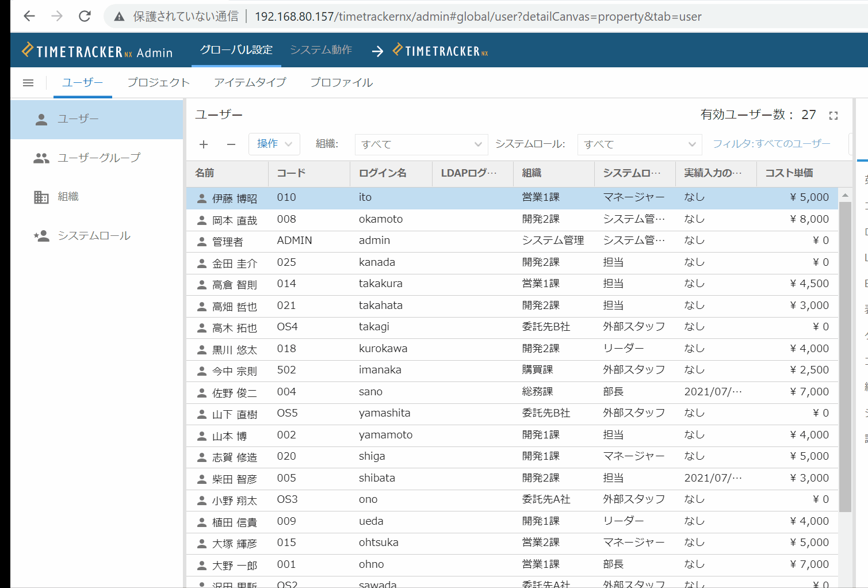Switch to the アイテムタイプ tab
Screen dimensions: 868x588
tap(250, 83)
